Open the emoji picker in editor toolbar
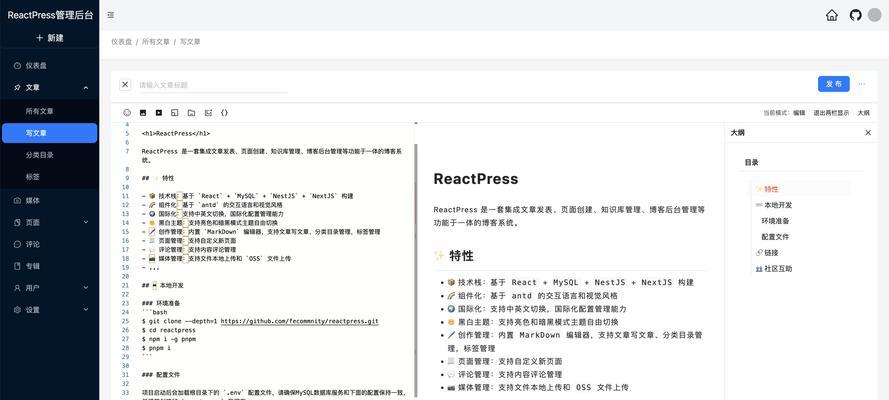The height and width of the screenshot is (400, 889). pos(127,113)
